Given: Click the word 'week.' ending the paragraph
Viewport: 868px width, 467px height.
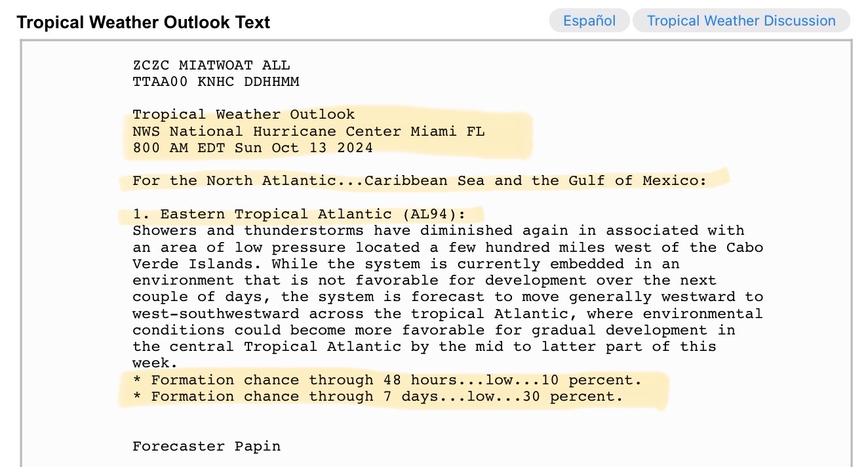Looking at the screenshot, I should coord(155,363).
